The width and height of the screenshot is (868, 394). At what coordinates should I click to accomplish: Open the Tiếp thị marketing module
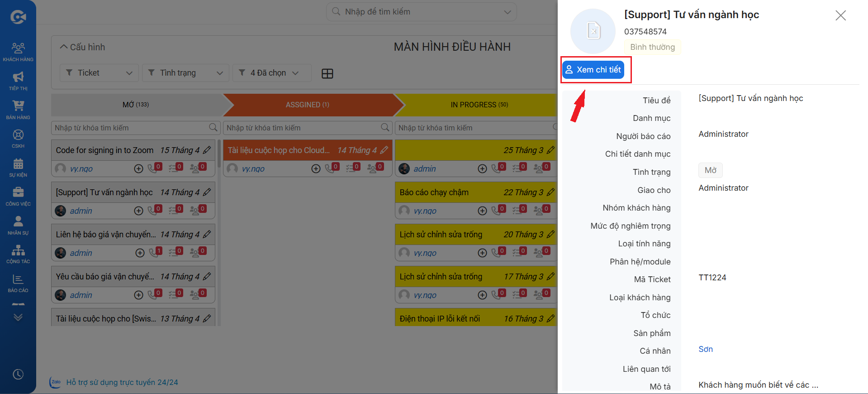(x=18, y=81)
